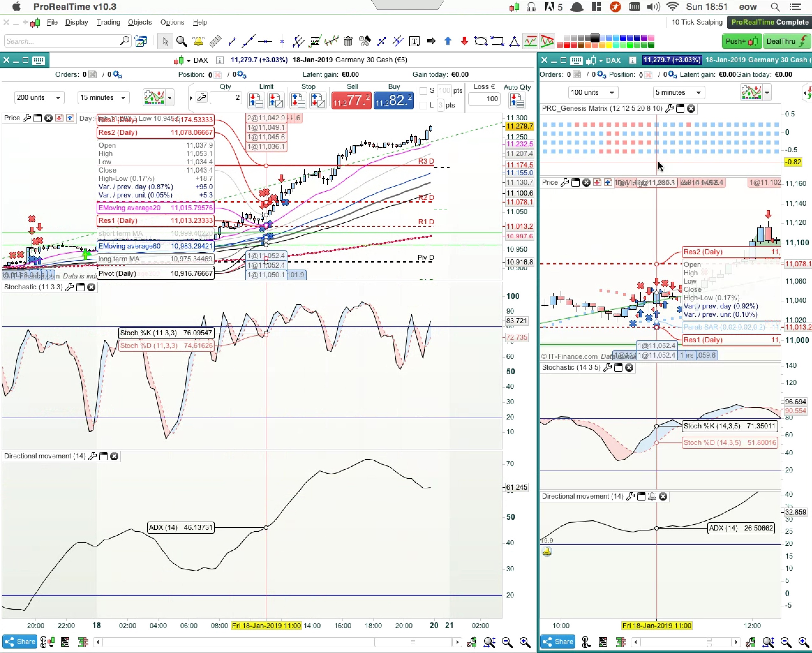Select the rectangle drawing tool
Image resolution: width=812 pixels, height=653 pixels.
point(497,41)
